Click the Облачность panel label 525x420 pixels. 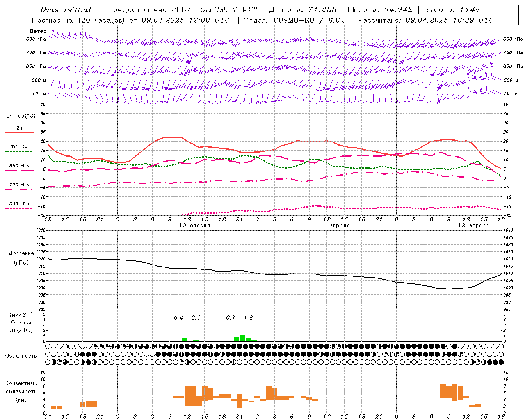point(21,356)
